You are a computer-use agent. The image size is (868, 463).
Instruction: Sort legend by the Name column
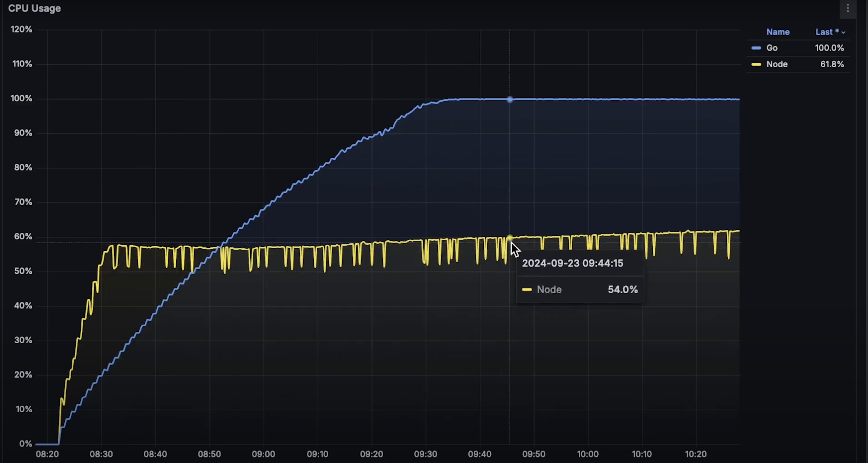tap(778, 32)
